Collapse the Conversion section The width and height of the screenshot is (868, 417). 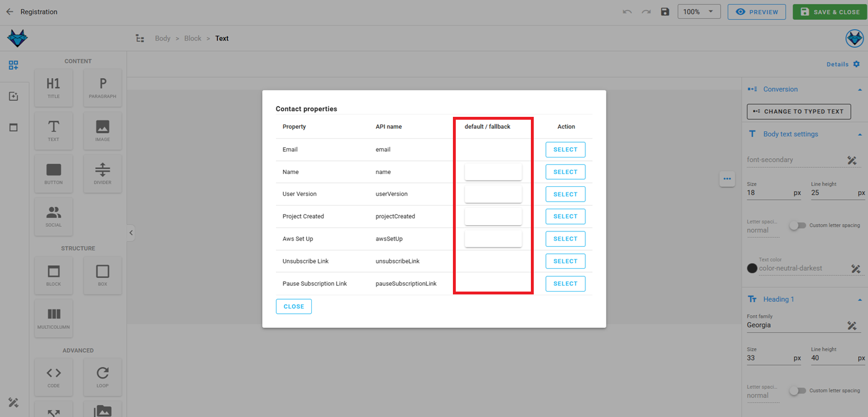click(x=859, y=89)
